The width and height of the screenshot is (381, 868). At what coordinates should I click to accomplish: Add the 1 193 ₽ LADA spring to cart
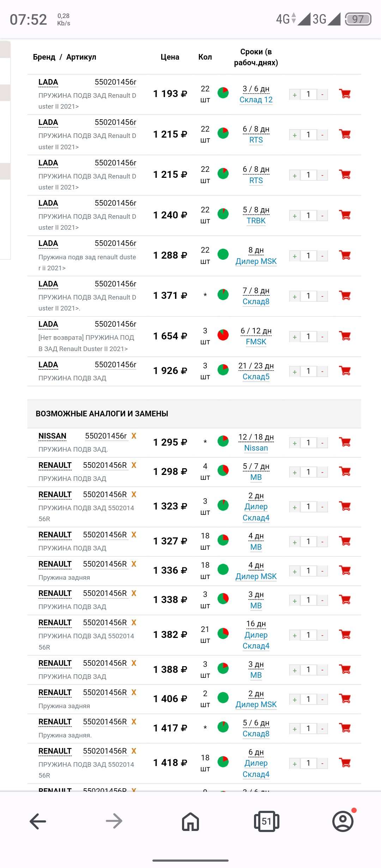[345, 94]
